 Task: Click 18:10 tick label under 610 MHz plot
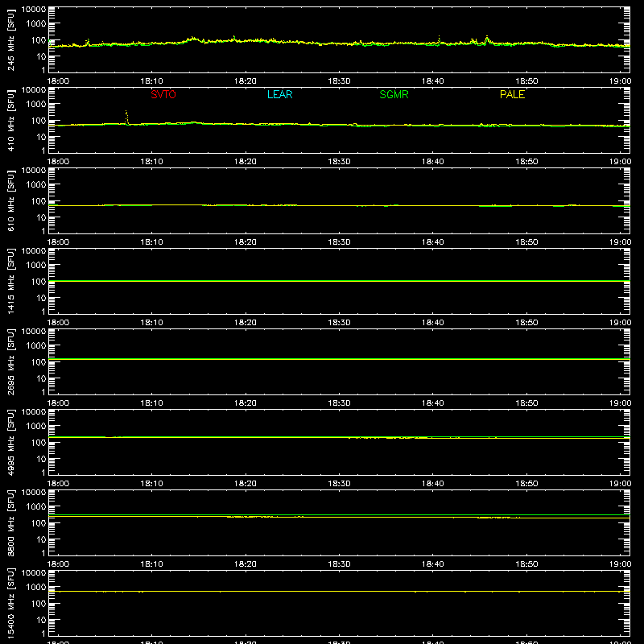click(151, 242)
